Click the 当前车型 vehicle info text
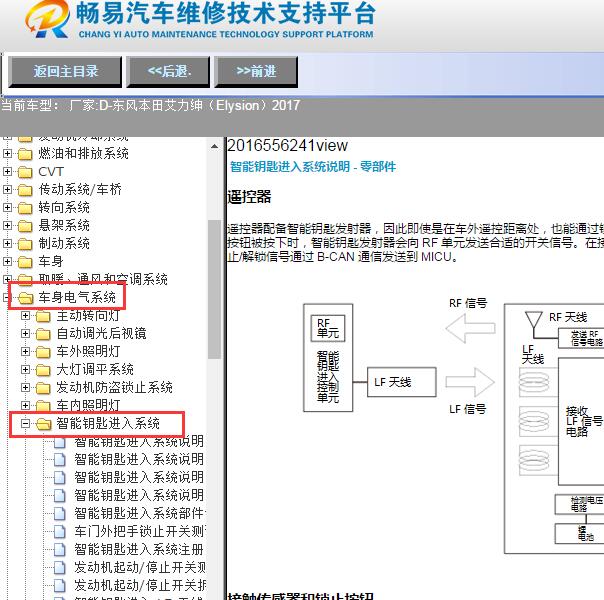Image resolution: width=604 pixels, height=600 pixels. tap(151, 105)
